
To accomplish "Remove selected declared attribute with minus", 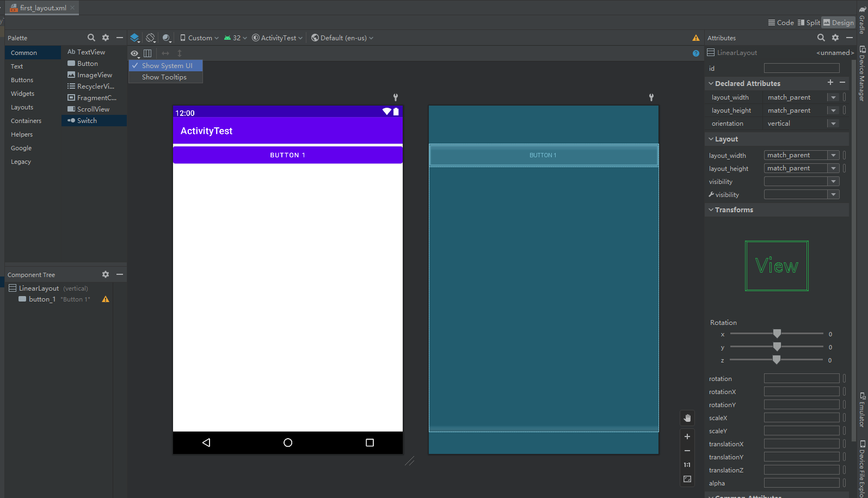I will (842, 83).
